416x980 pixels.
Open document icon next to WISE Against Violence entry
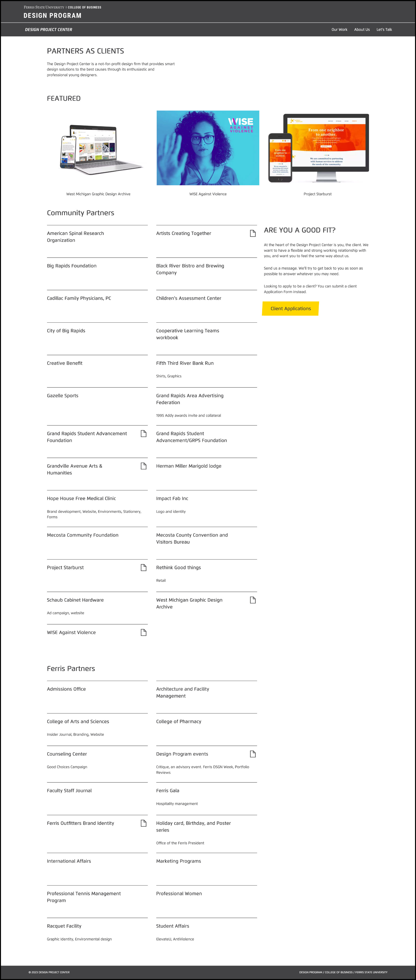tap(143, 632)
